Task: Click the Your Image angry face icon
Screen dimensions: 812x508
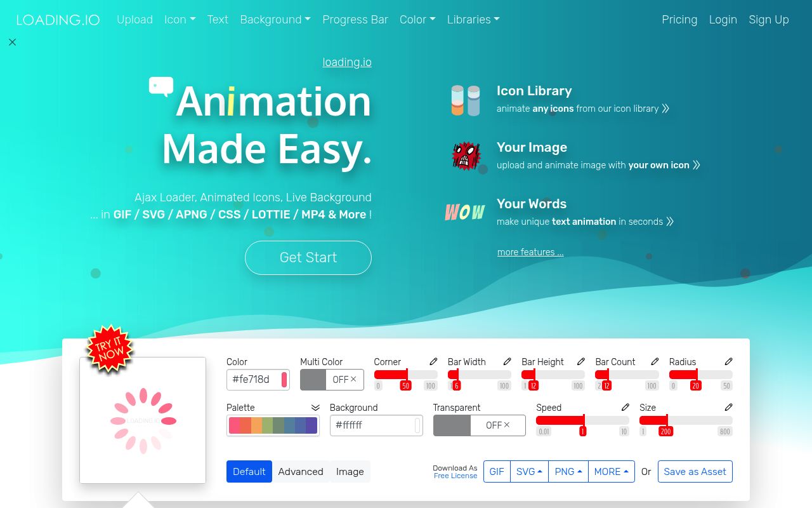Action: pyautogui.click(x=466, y=156)
